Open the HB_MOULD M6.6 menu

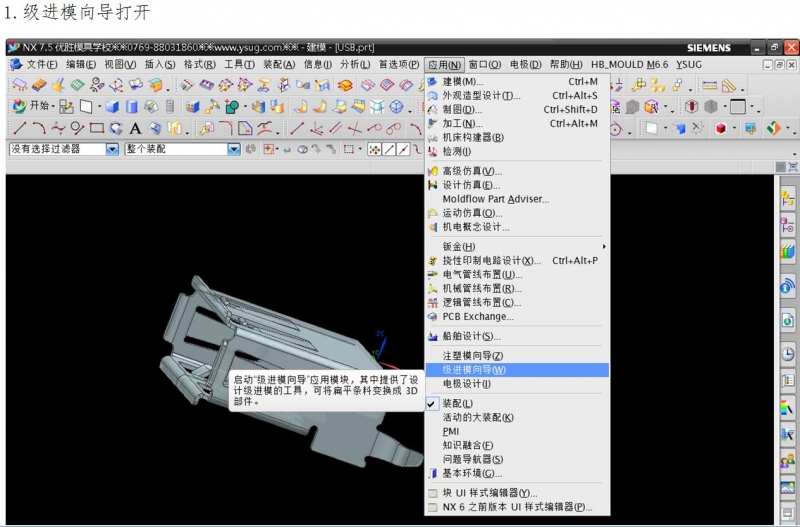coord(630,65)
